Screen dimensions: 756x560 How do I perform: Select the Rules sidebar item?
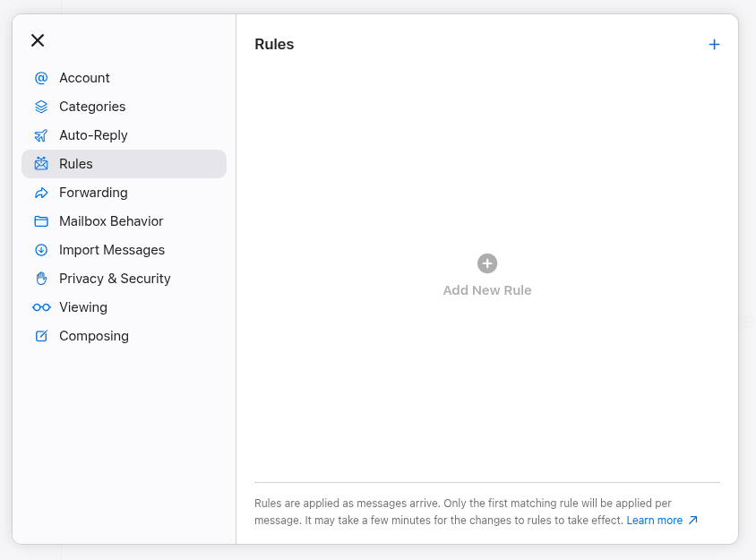(124, 164)
